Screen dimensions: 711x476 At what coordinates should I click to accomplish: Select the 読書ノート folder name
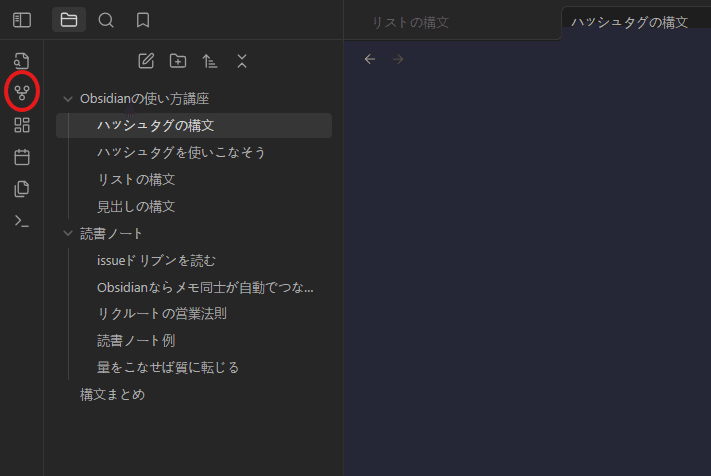coord(111,233)
